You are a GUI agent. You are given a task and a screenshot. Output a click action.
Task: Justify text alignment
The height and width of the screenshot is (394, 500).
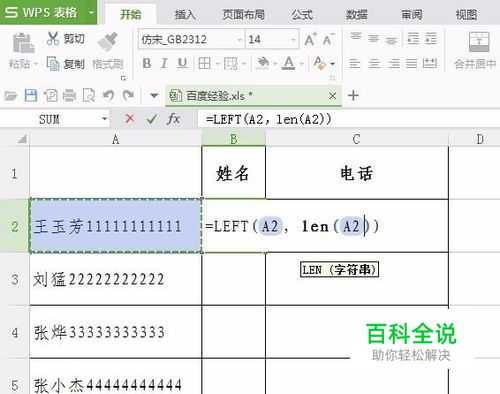pos(412,63)
